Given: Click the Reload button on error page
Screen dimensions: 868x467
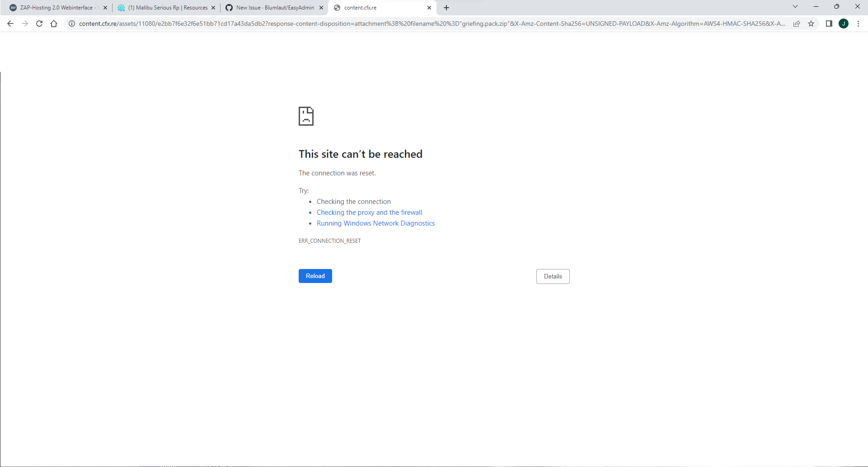Looking at the screenshot, I should [x=315, y=276].
